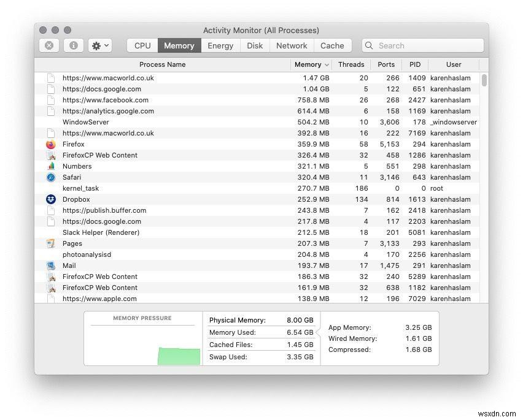Click the FirefoxCP Web Content icon

[x=50, y=155]
